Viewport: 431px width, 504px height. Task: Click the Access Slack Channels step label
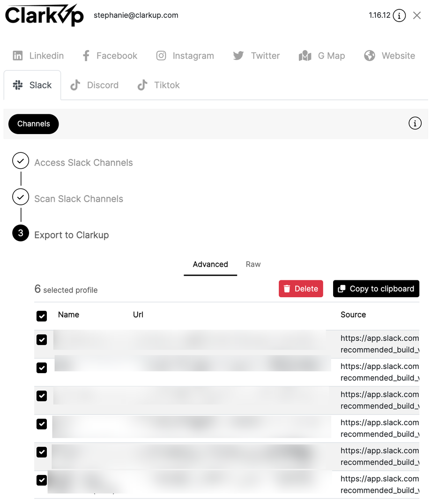[83, 163]
